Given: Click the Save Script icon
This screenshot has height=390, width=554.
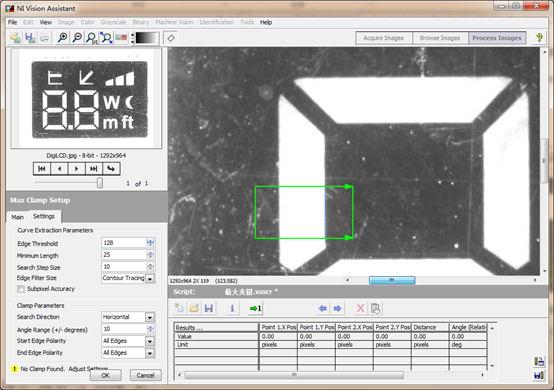Looking at the screenshot, I should (x=208, y=308).
